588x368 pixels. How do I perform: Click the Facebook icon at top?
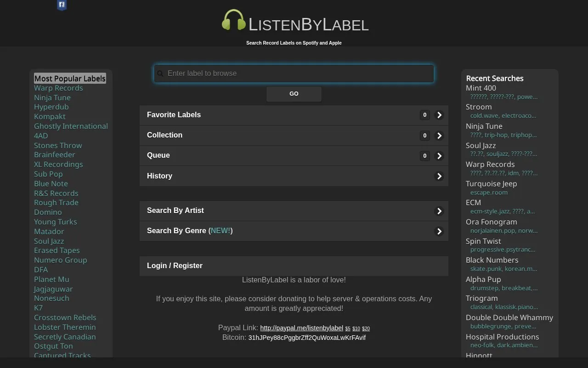click(62, 5)
